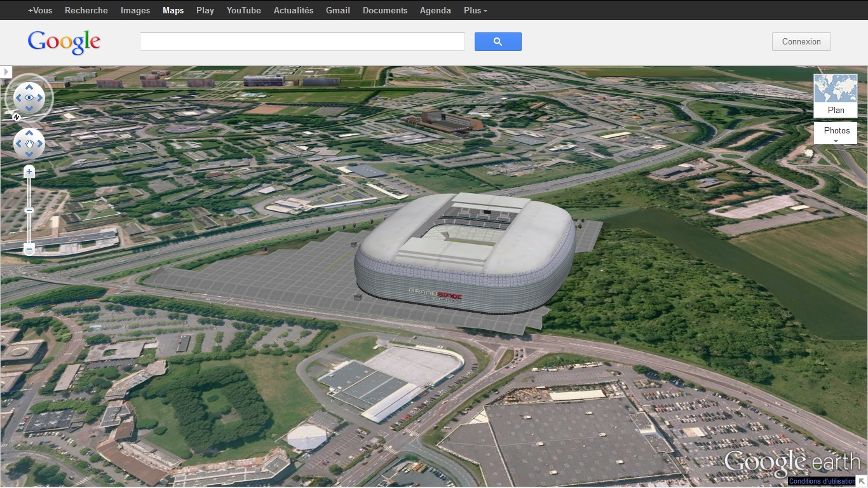This screenshot has width=868, height=488.
Task: Open the Conditions d'utilisation link
Action: tap(822, 481)
